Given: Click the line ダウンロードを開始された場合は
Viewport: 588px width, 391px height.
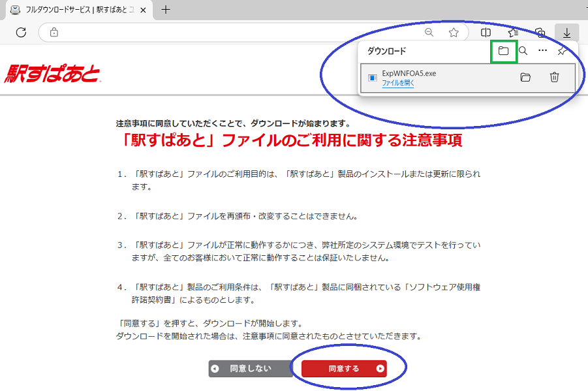Looking at the screenshot, I should [270, 336].
